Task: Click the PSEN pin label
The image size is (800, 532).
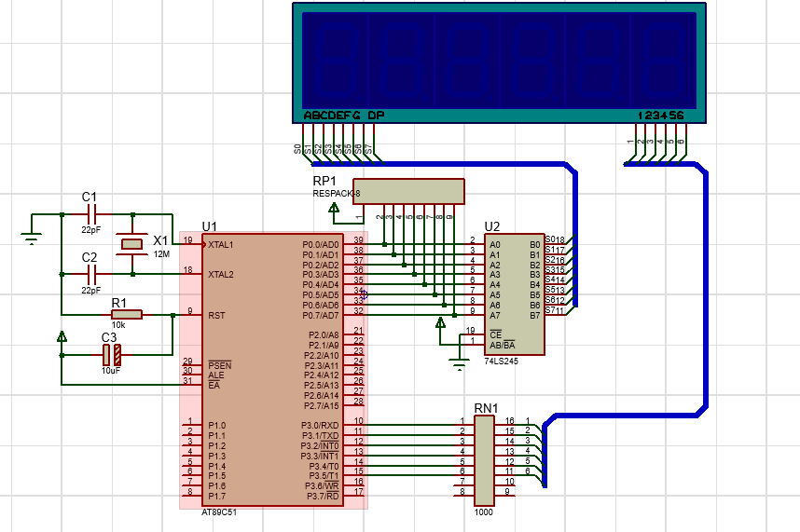Action: [220, 365]
